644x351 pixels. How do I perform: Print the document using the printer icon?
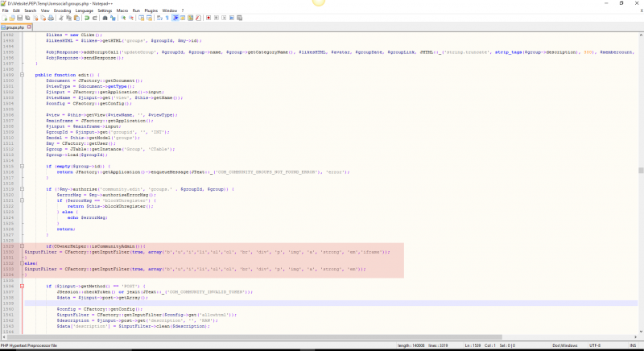coord(51,18)
